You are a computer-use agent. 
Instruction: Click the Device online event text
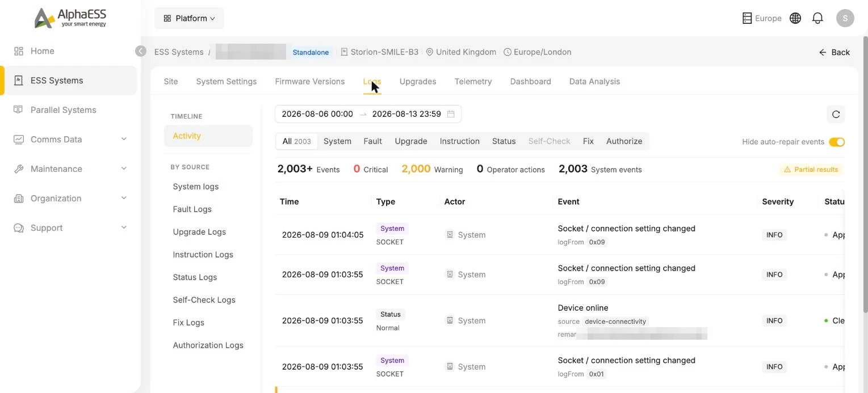point(583,308)
